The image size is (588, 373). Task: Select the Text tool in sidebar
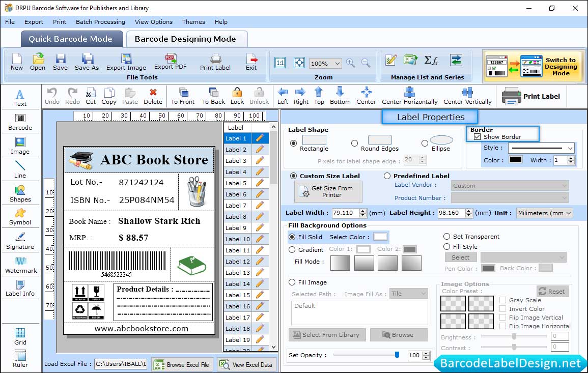coord(20,98)
